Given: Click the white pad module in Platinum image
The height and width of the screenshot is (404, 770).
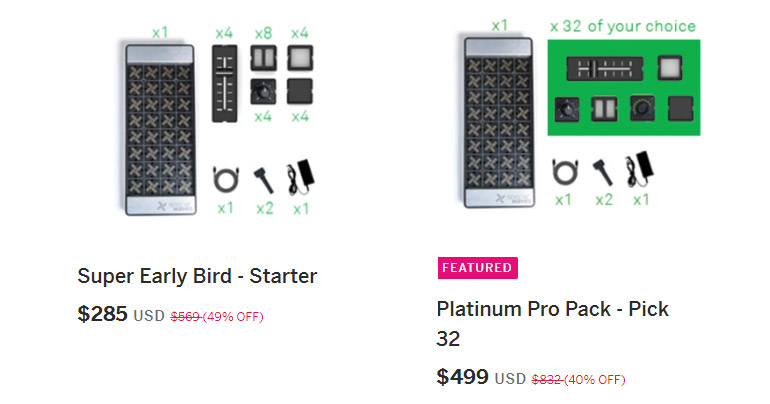Looking at the screenshot, I should click(x=668, y=67).
